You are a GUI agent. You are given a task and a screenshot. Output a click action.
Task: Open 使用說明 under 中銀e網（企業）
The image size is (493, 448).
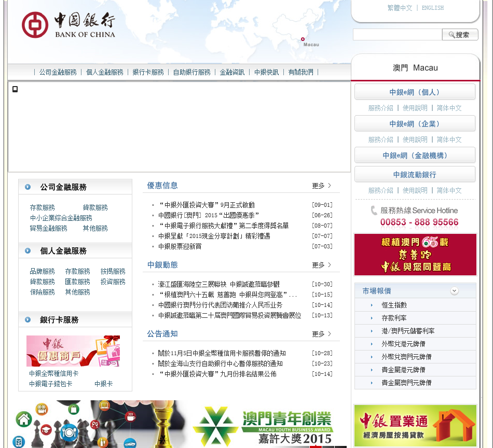tap(415, 139)
